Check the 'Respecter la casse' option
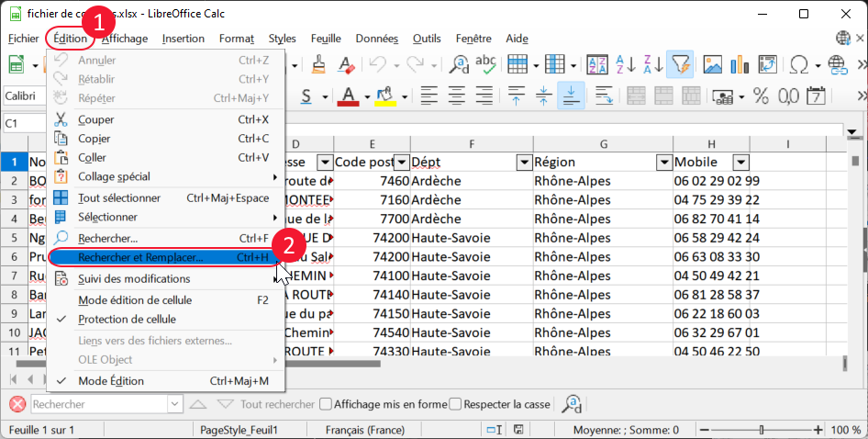This screenshot has width=868, height=439. [455, 404]
